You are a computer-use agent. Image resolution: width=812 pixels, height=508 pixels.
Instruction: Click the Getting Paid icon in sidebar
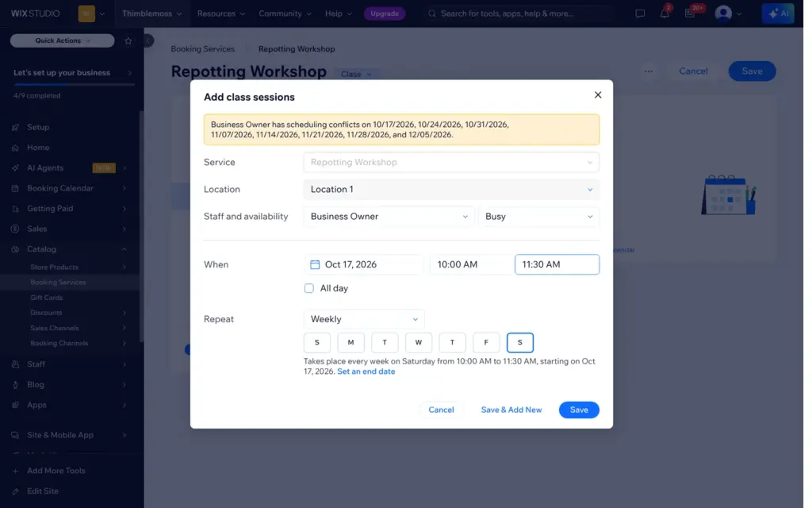[x=16, y=209]
